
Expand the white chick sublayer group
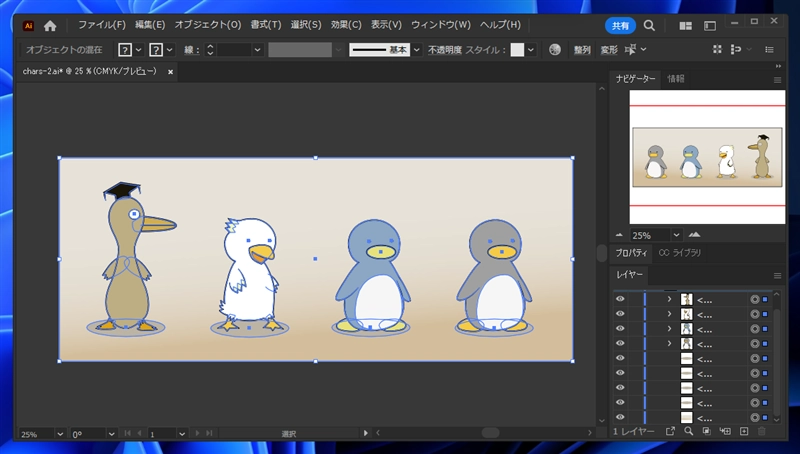669,314
